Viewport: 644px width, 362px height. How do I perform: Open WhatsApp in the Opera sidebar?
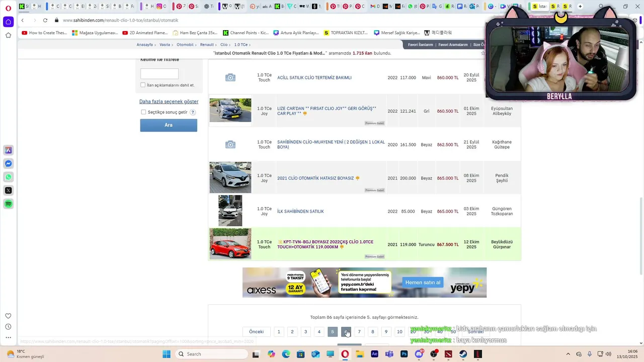pyautogui.click(x=8, y=177)
